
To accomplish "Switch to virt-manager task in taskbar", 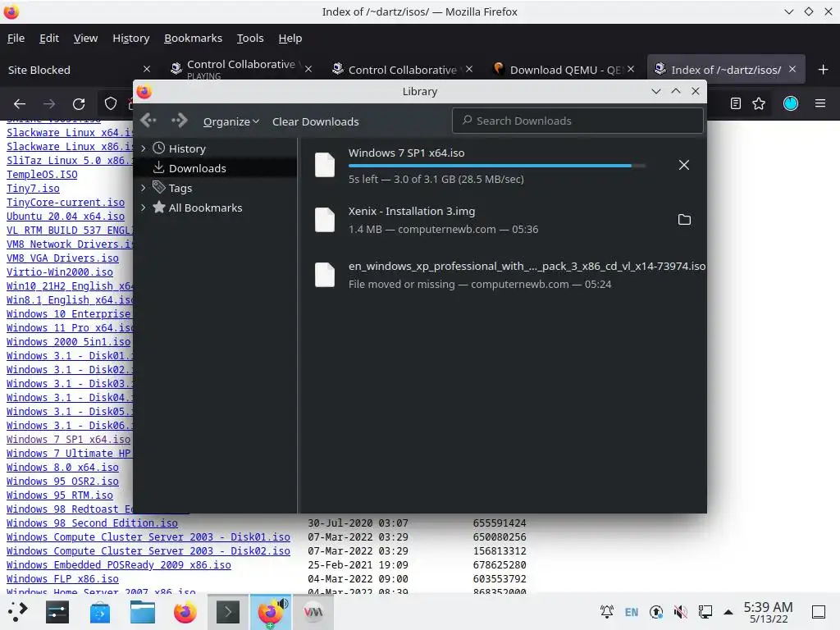I will (x=313, y=612).
